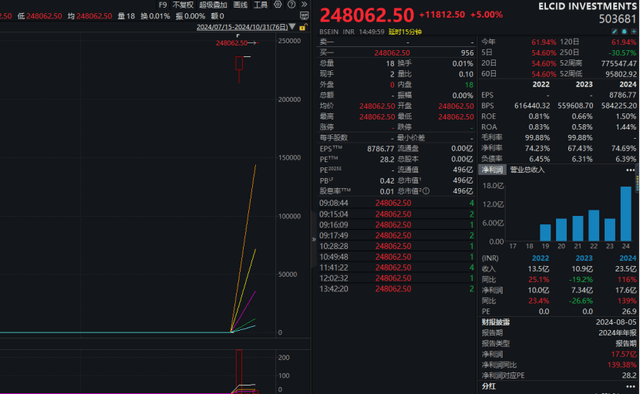Open the hexagon settings icon in chart toolbar

(278, 4)
